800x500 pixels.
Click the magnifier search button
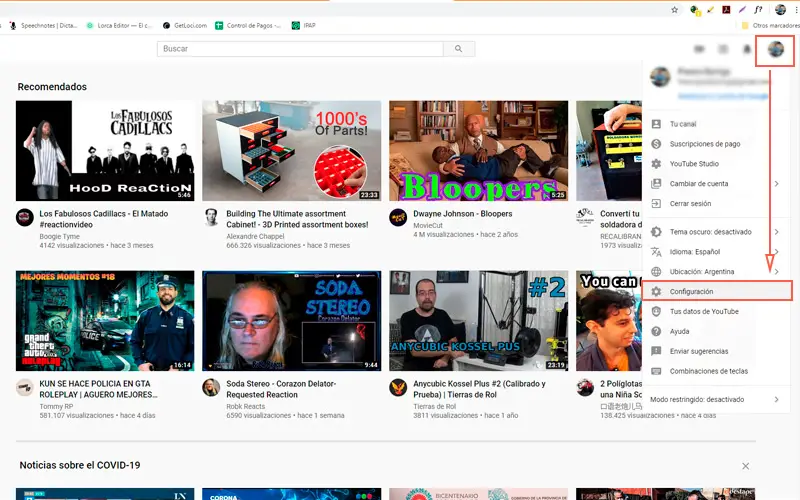tap(459, 49)
